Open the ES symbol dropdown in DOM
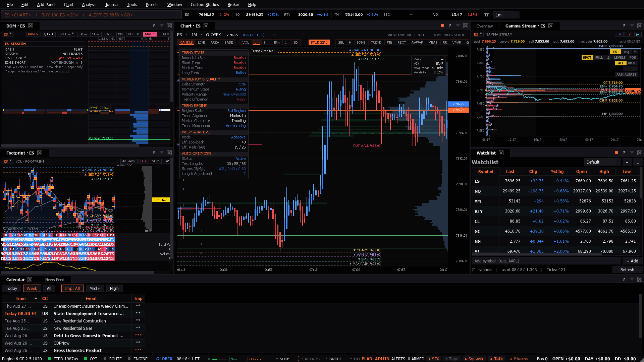The width and height of the screenshot is (644, 362). coord(8,34)
